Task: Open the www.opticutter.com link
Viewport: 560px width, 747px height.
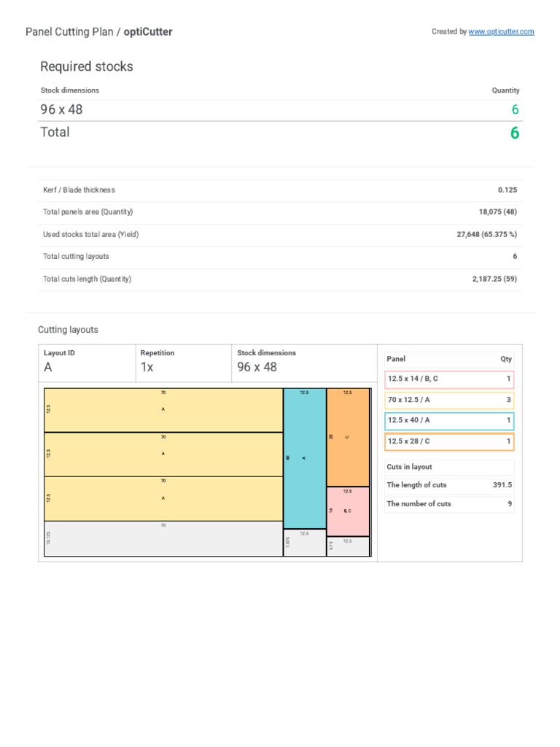Action: (x=501, y=31)
